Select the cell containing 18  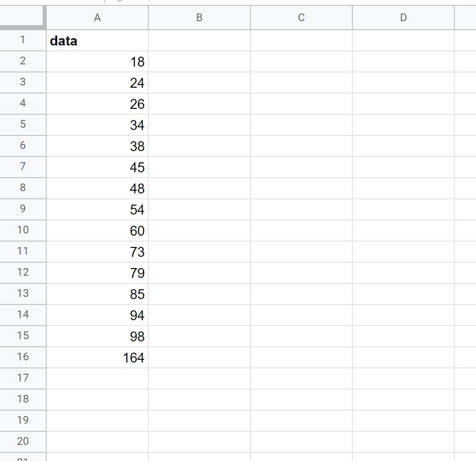click(97, 62)
